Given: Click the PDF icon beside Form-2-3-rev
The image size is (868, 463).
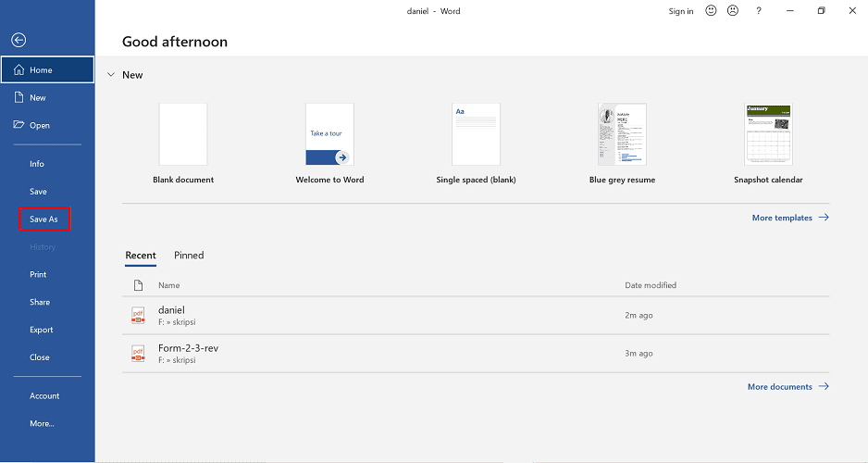Looking at the screenshot, I should click(x=138, y=354).
